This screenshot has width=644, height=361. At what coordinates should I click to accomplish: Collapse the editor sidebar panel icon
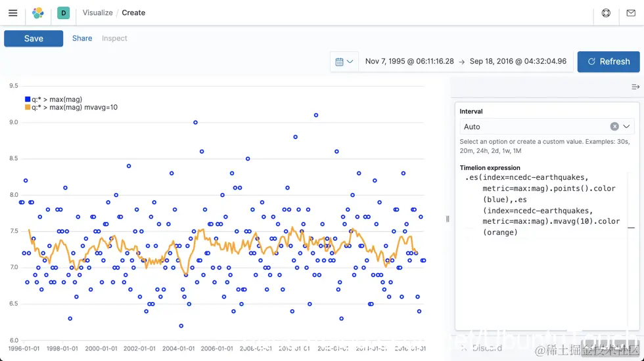click(x=635, y=87)
